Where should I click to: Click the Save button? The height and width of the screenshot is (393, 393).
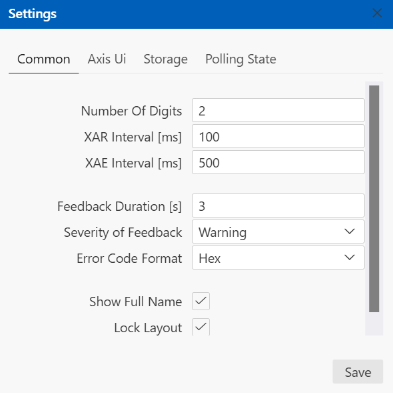(x=358, y=372)
